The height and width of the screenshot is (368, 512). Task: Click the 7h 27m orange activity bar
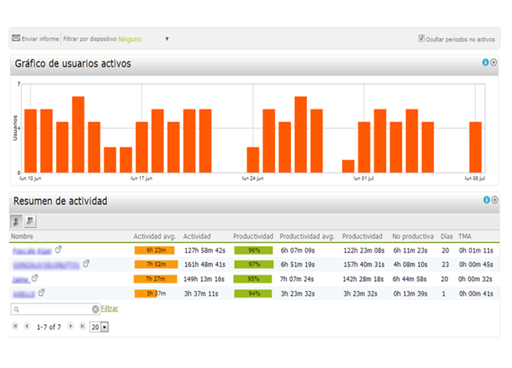(155, 279)
